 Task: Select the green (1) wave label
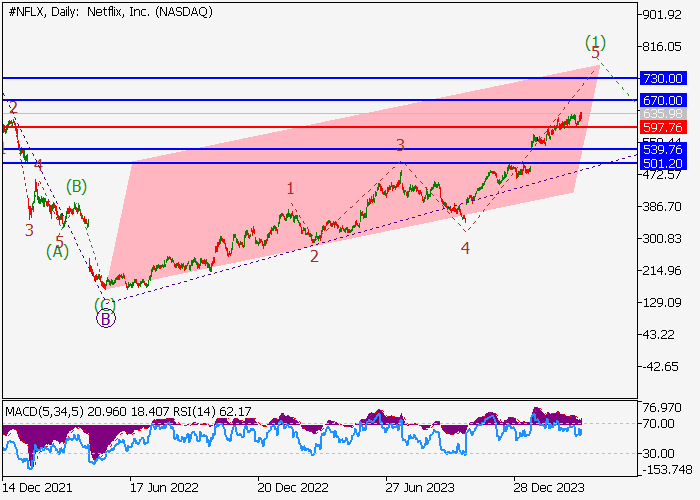(596, 42)
